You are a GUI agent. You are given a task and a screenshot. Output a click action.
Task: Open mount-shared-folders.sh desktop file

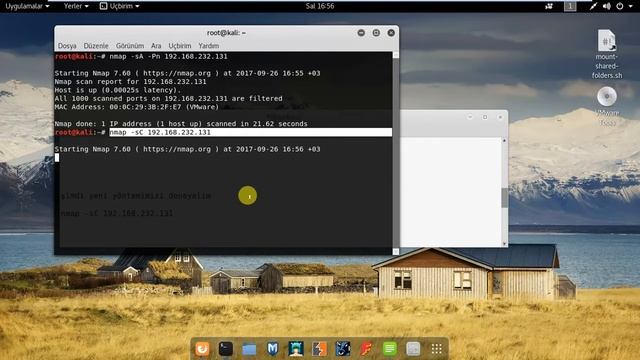click(607, 53)
